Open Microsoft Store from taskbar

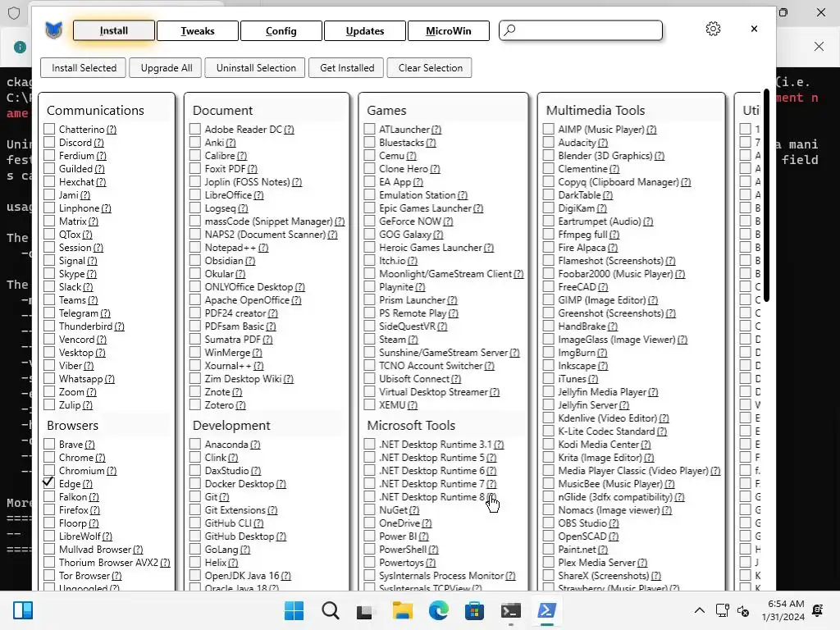pyautogui.click(x=474, y=610)
